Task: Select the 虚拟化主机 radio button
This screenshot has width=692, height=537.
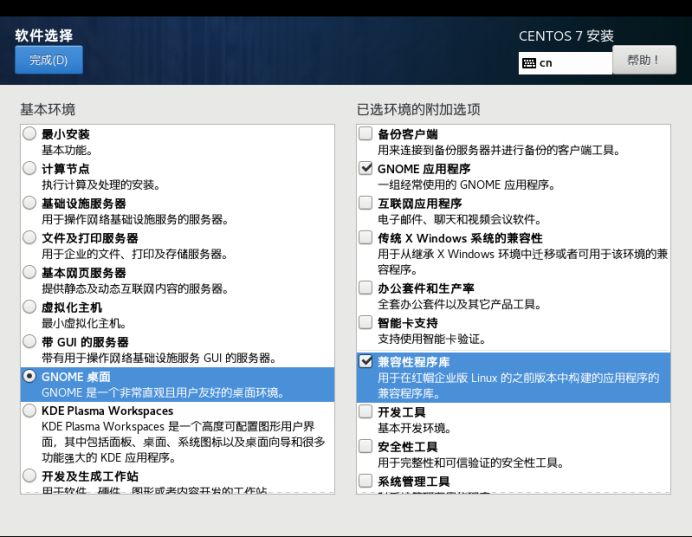Action: tap(29, 308)
